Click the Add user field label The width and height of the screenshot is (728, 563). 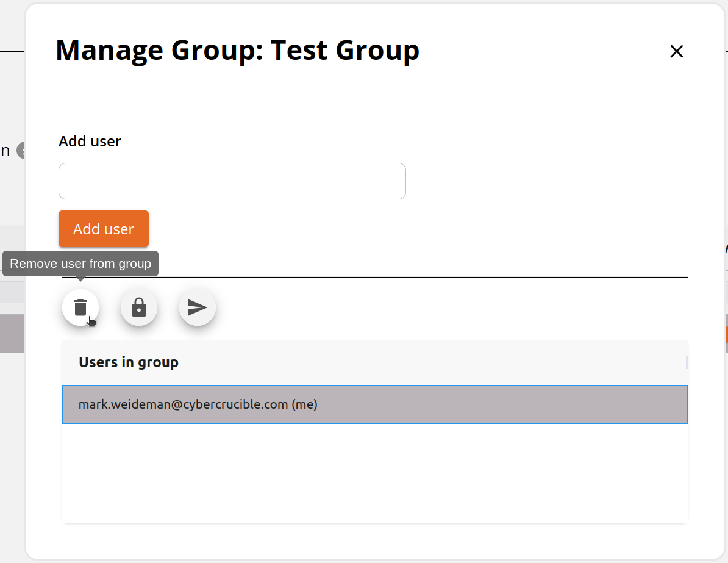pyautogui.click(x=90, y=142)
